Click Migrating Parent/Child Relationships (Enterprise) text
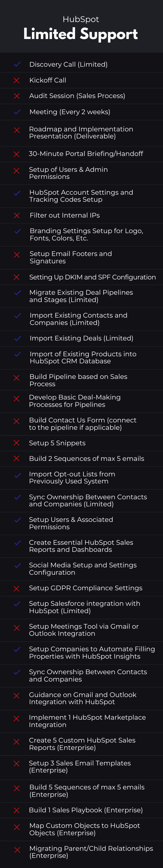This screenshot has width=163, height=868. point(91,852)
